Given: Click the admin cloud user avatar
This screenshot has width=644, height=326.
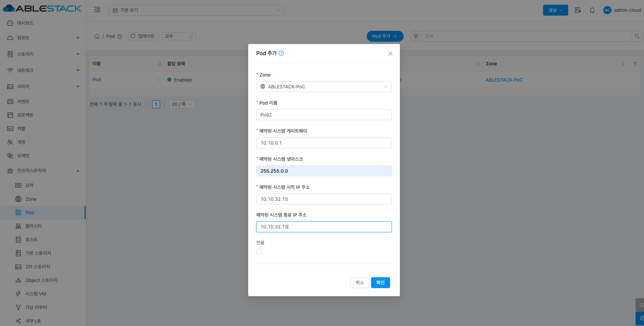Looking at the screenshot, I should (607, 10).
